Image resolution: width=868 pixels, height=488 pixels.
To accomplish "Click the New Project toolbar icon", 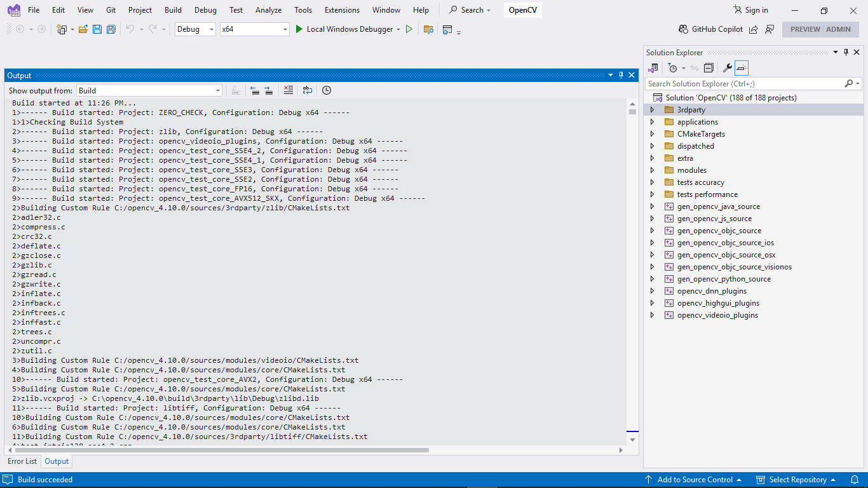I will pos(62,29).
